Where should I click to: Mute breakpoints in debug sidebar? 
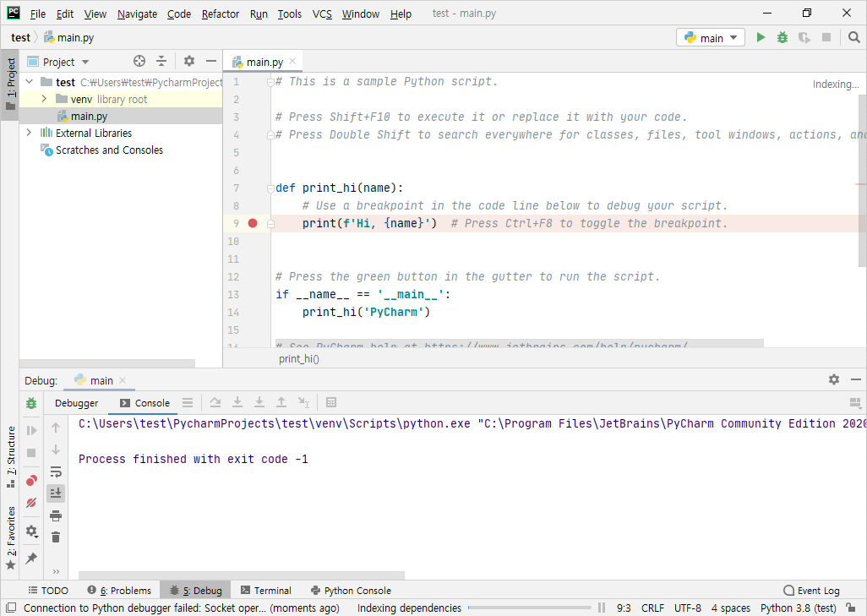click(31, 503)
